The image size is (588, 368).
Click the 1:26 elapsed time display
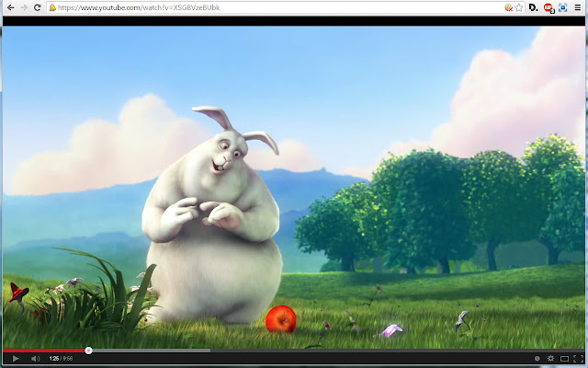click(54, 359)
